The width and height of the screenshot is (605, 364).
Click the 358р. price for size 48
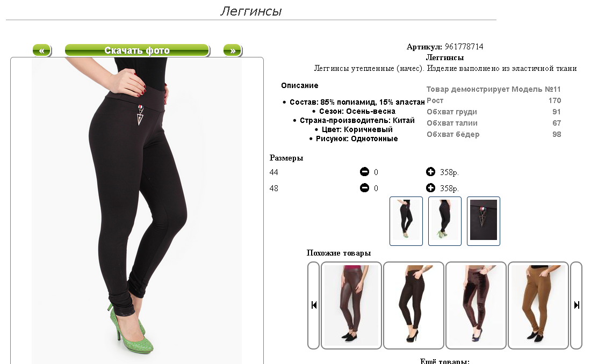tap(449, 188)
